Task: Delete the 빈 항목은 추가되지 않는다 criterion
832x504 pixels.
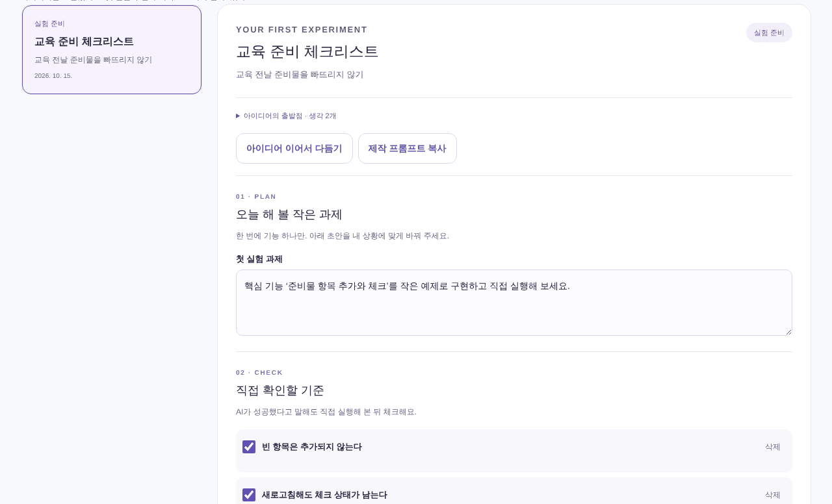Action: (x=773, y=447)
